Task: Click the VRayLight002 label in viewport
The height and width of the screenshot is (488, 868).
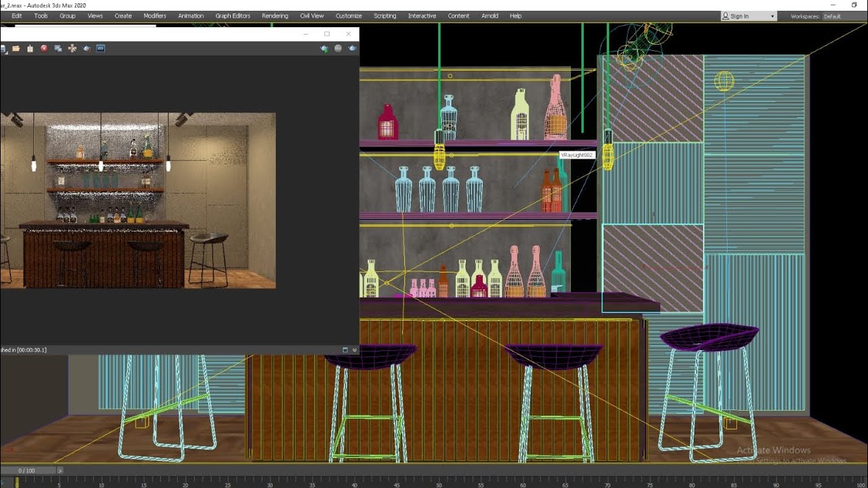Action: 576,155
